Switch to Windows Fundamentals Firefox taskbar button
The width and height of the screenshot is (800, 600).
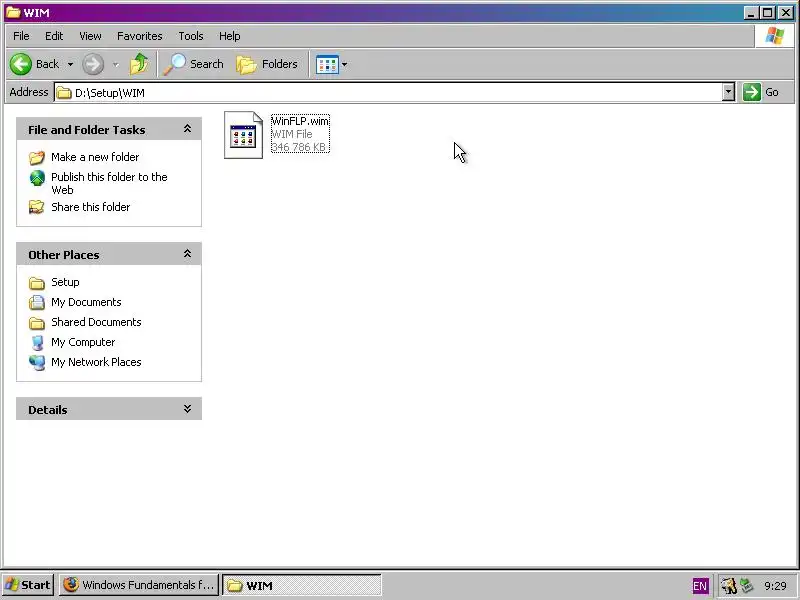[x=139, y=585]
